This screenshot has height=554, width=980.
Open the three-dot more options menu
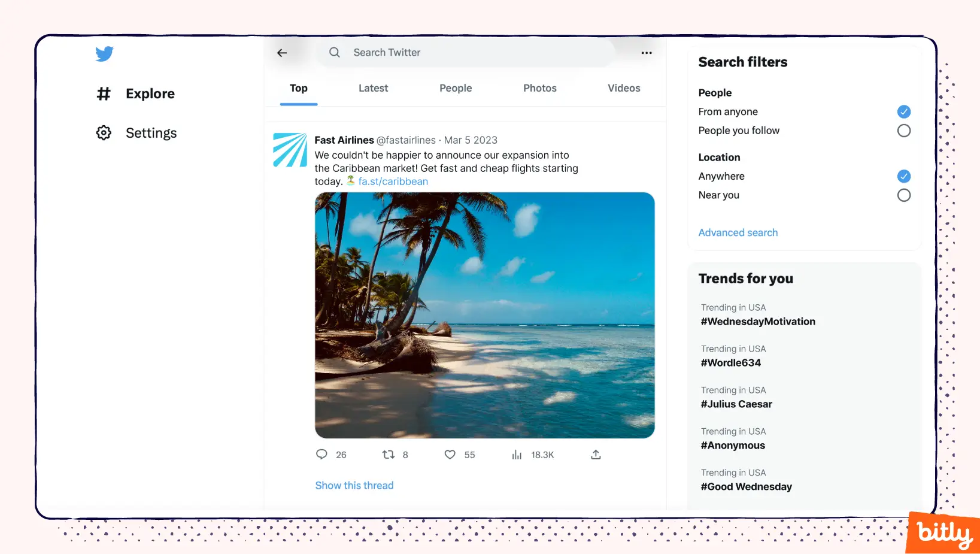click(x=647, y=53)
